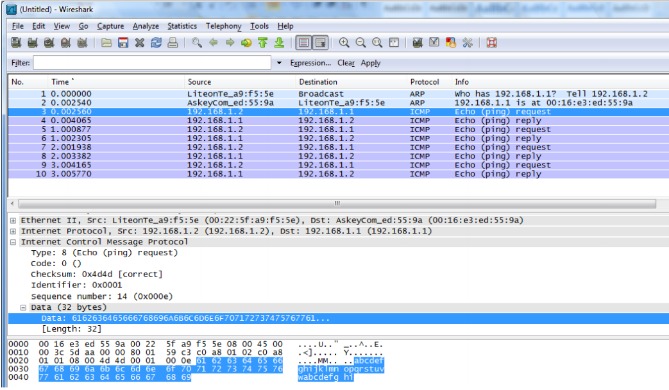The height and width of the screenshot is (390, 669).
Task: Find a packet with magnifier icon
Action: pos(197,43)
